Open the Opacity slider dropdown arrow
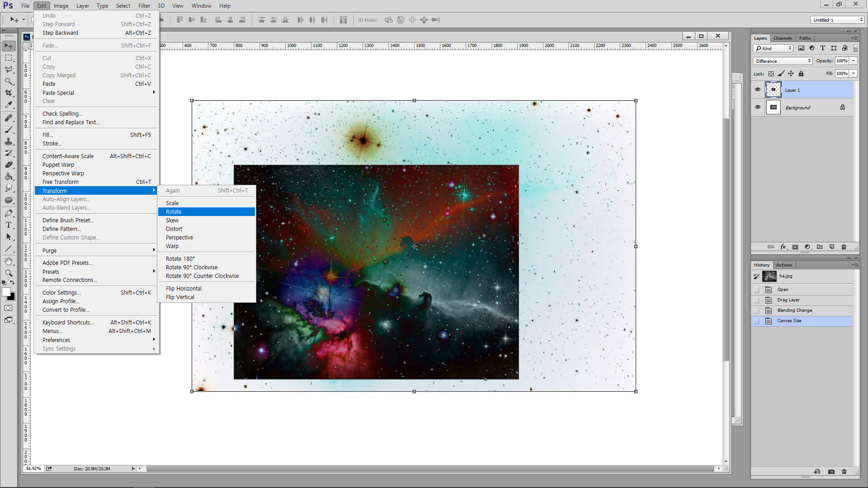This screenshot has width=868, height=488. pyautogui.click(x=854, y=61)
